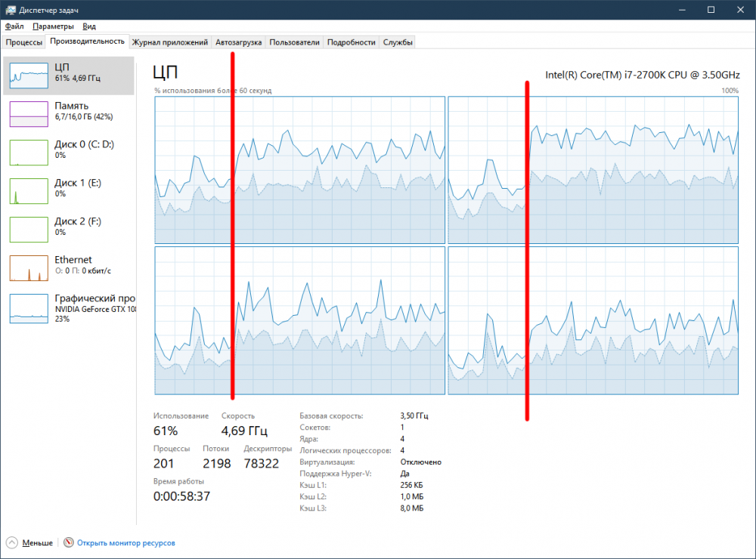Click the 2198 threads value
Screen dimensions: 756x559
point(216,464)
